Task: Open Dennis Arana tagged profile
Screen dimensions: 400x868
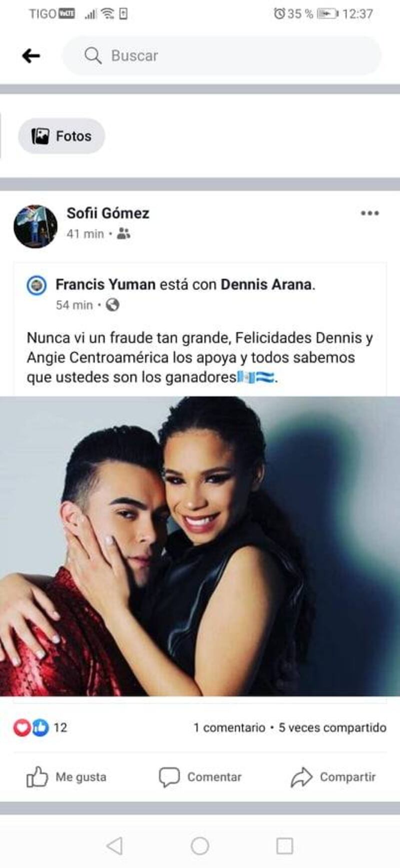Action: coord(266,284)
